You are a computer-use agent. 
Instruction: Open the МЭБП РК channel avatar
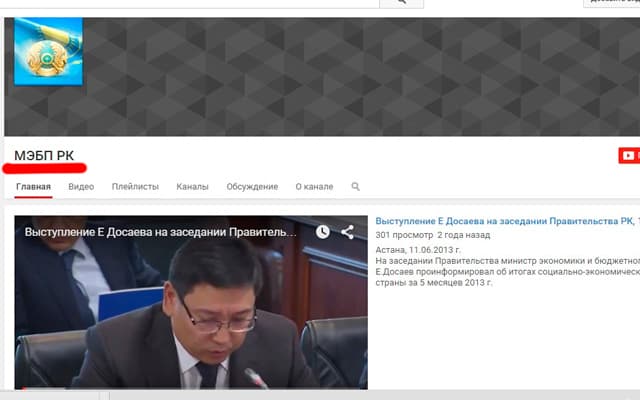click(49, 51)
